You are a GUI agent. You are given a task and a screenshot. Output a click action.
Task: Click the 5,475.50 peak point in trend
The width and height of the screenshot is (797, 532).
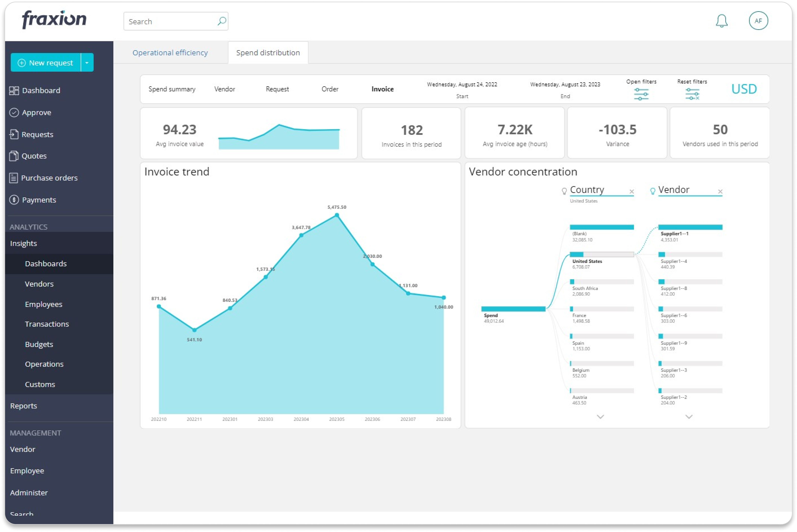337,215
